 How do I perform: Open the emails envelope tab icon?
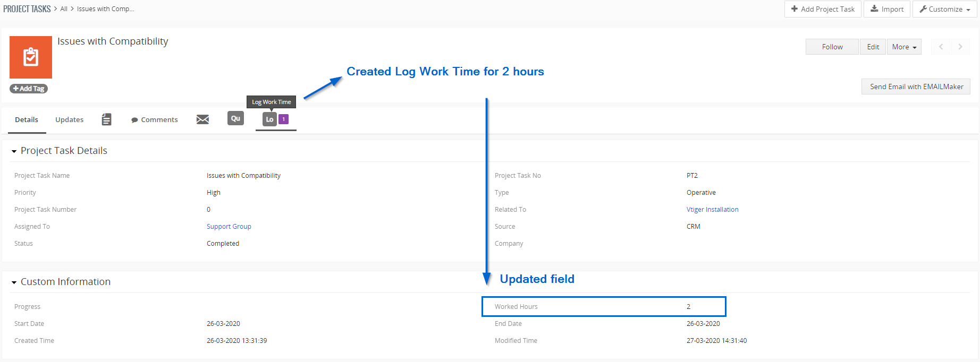[x=202, y=119]
